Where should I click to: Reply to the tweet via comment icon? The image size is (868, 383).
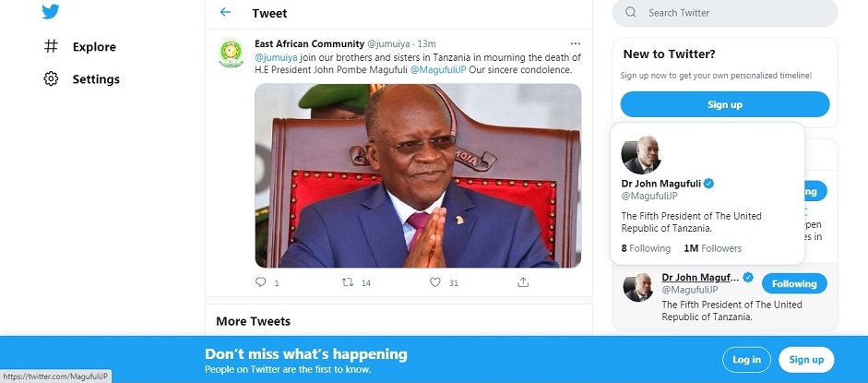pyautogui.click(x=261, y=282)
